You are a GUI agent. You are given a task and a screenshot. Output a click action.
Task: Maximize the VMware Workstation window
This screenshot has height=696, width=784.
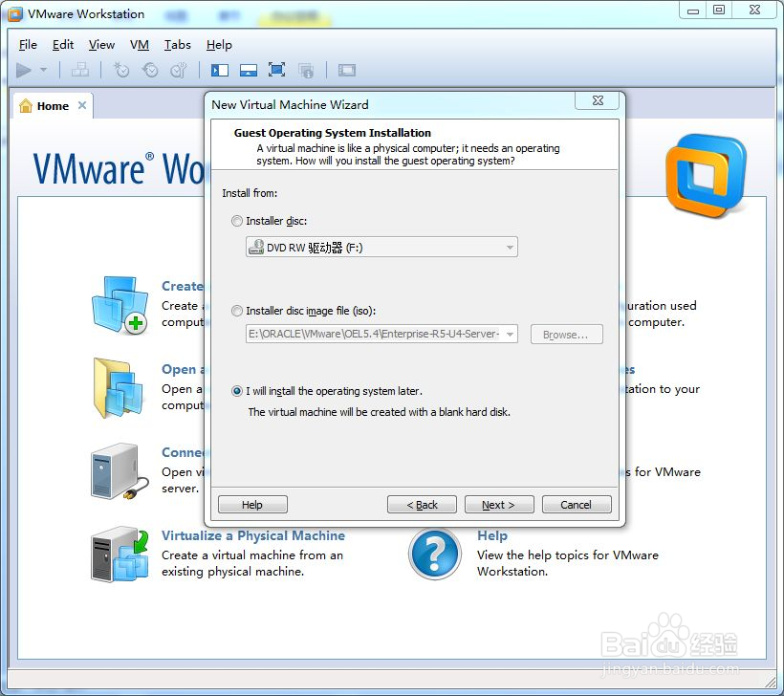coord(718,11)
